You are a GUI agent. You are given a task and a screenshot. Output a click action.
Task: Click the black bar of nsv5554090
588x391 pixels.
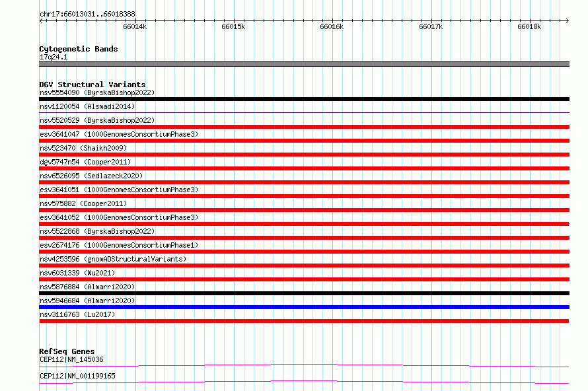point(304,99)
